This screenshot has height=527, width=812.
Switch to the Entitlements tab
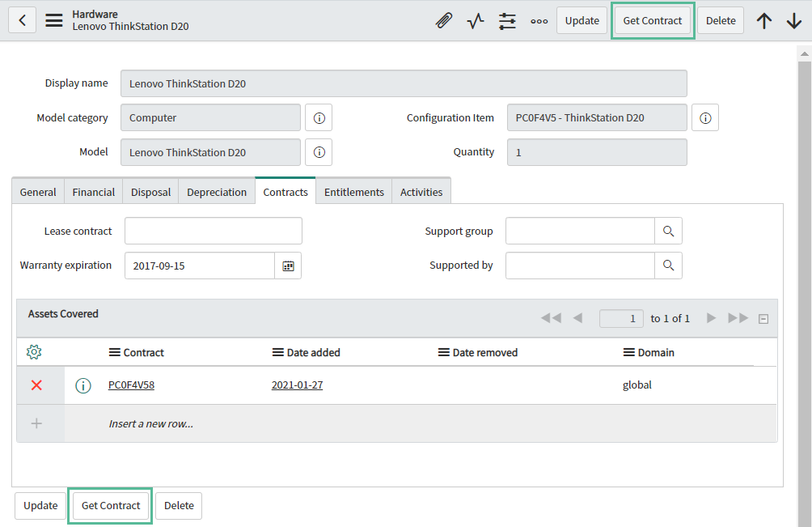tap(354, 192)
